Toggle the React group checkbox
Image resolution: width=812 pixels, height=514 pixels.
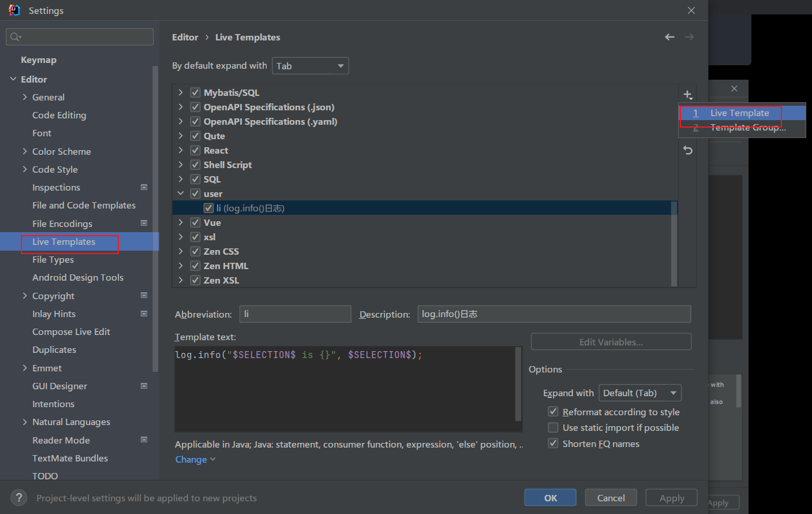pyautogui.click(x=195, y=150)
